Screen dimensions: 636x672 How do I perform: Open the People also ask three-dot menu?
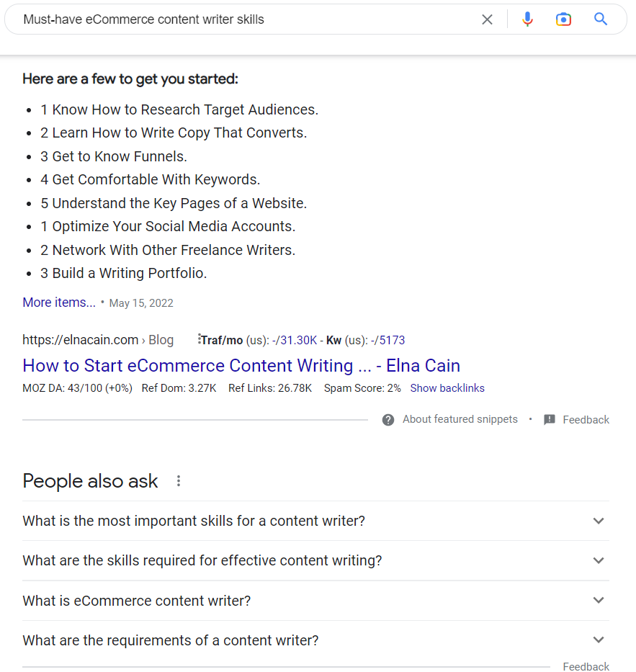(x=178, y=480)
